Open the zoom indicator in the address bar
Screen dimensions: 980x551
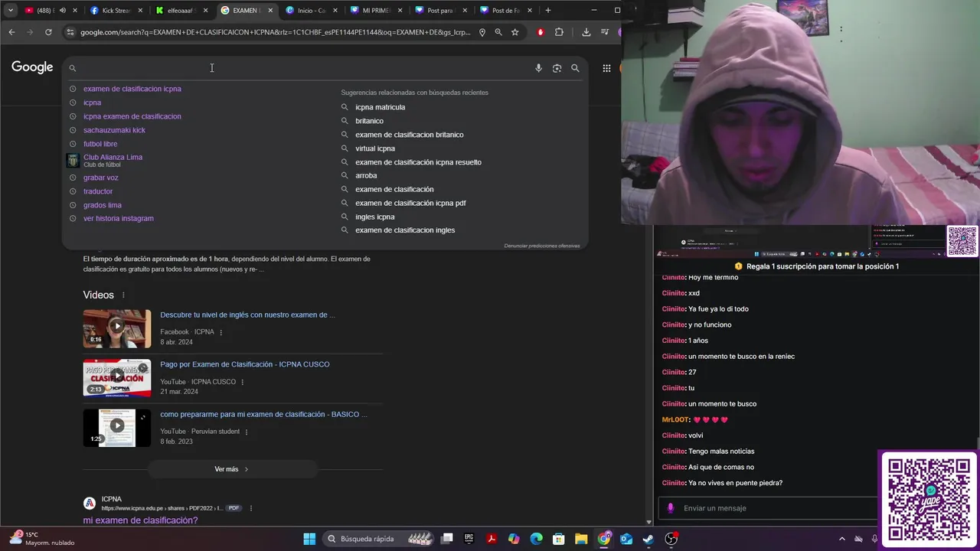point(498,32)
